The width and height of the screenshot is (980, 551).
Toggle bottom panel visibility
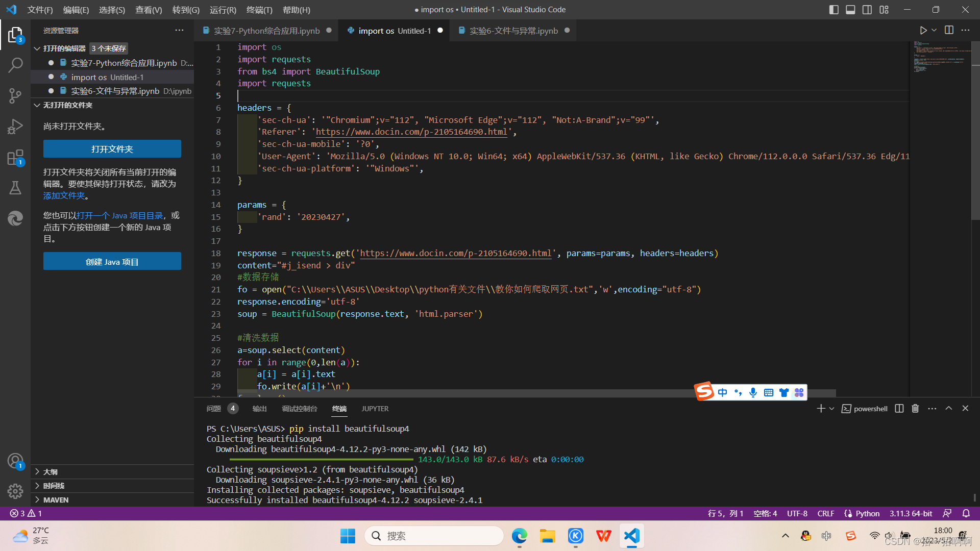pyautogui.click(x=850, y=10)
